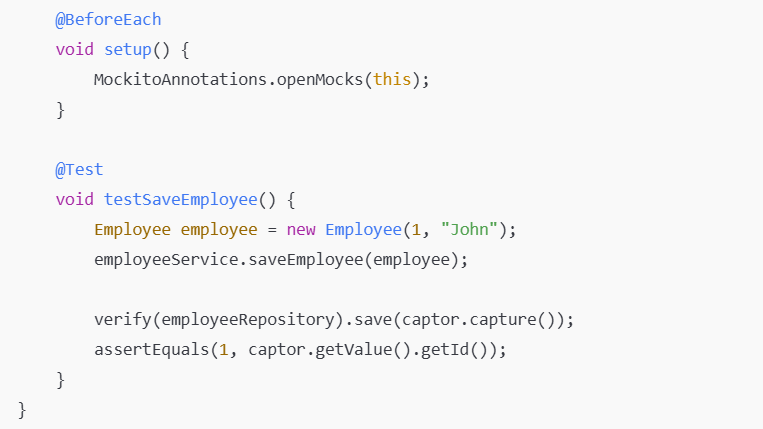Click the @Test annotation
The height and width of the screenshot is (429, 763).
tap(79, 170)
